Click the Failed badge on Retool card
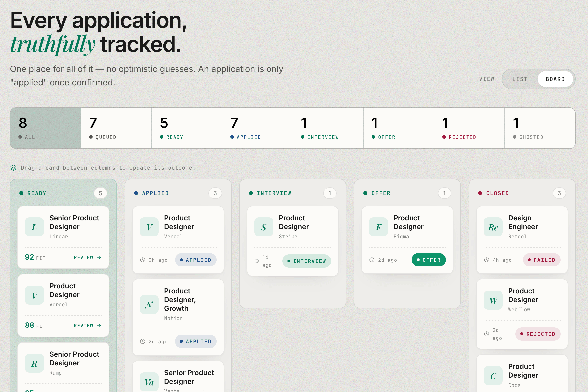 point(541,260)
